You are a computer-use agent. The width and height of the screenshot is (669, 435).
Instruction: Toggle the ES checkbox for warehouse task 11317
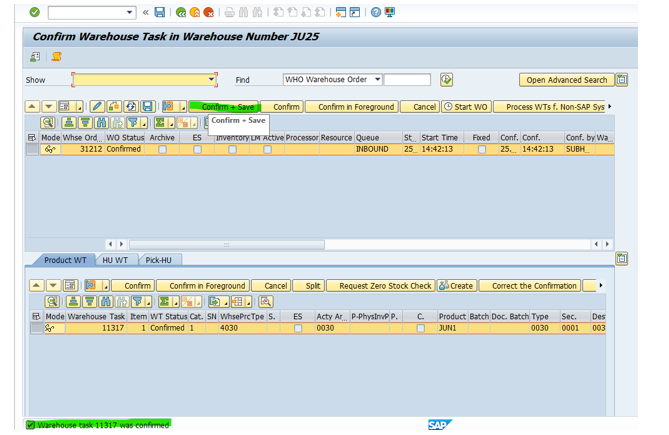click(x=298, y=328)
